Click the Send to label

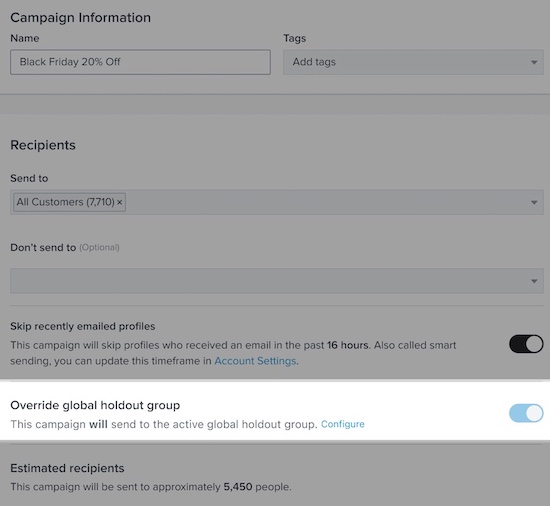[29, 178]
